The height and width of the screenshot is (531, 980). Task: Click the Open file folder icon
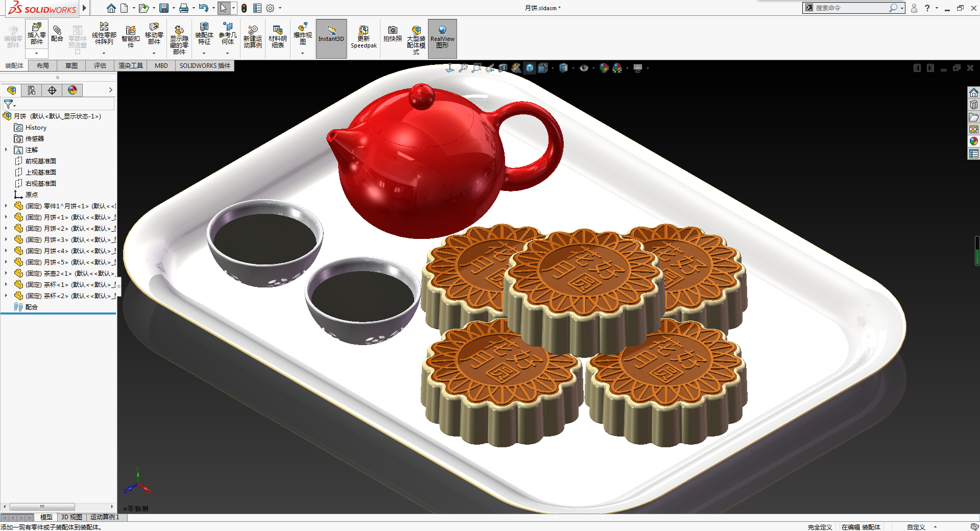tap(144, 8)
